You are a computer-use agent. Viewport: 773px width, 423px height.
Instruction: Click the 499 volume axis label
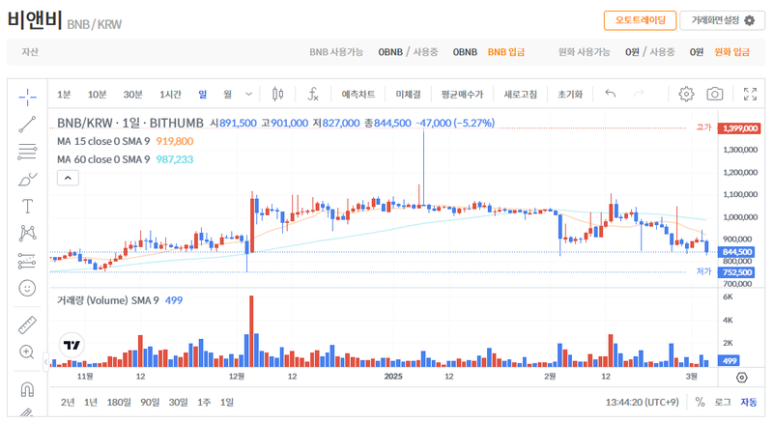click(729, 361)
